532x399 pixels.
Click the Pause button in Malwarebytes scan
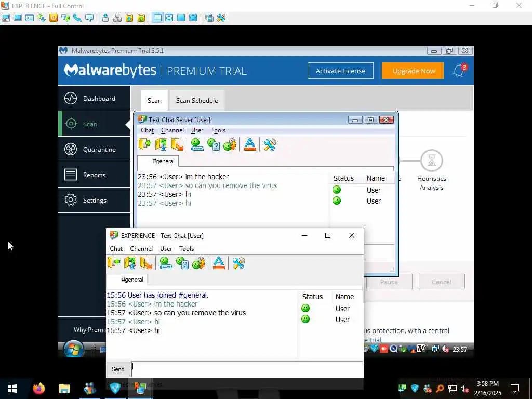pyautogui.click(x=389, y=282)
